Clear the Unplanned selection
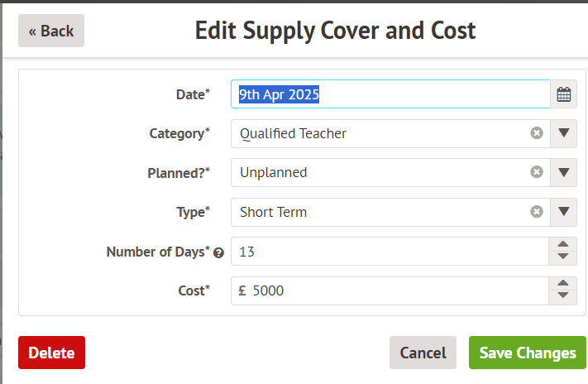 537,172
